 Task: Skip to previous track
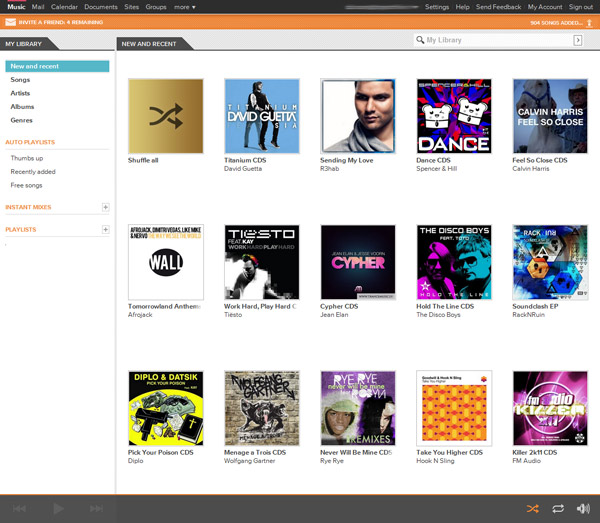[x=19, y=508]
